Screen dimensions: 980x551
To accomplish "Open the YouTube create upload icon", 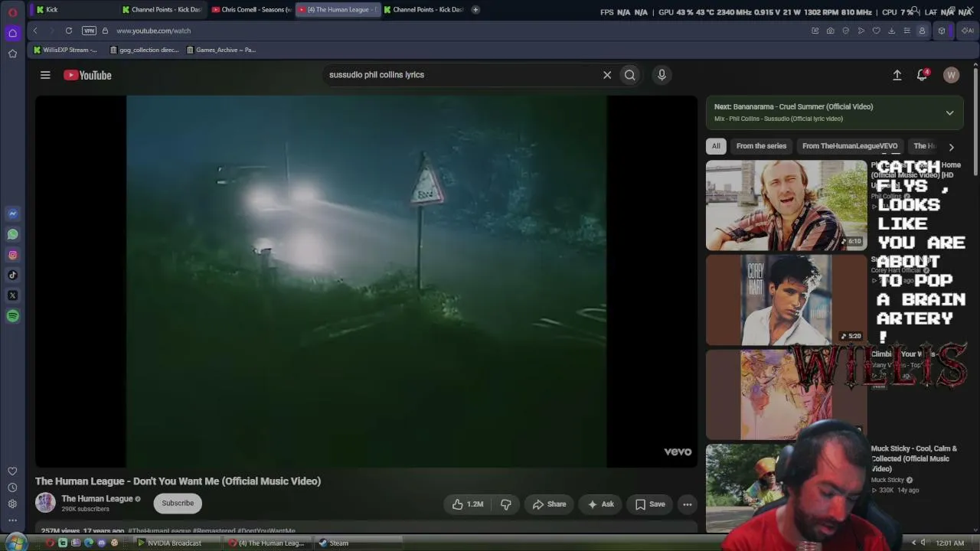I will [897, 75].
